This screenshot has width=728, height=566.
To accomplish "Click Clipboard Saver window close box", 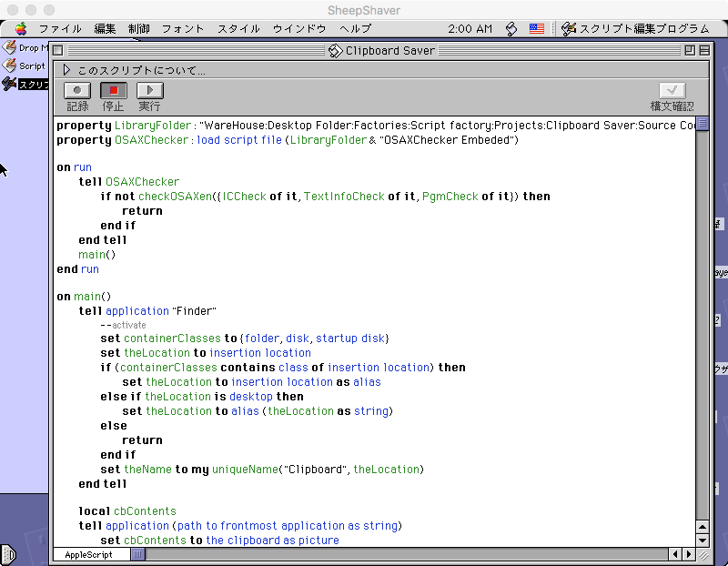I will click(x=58, y=50).
